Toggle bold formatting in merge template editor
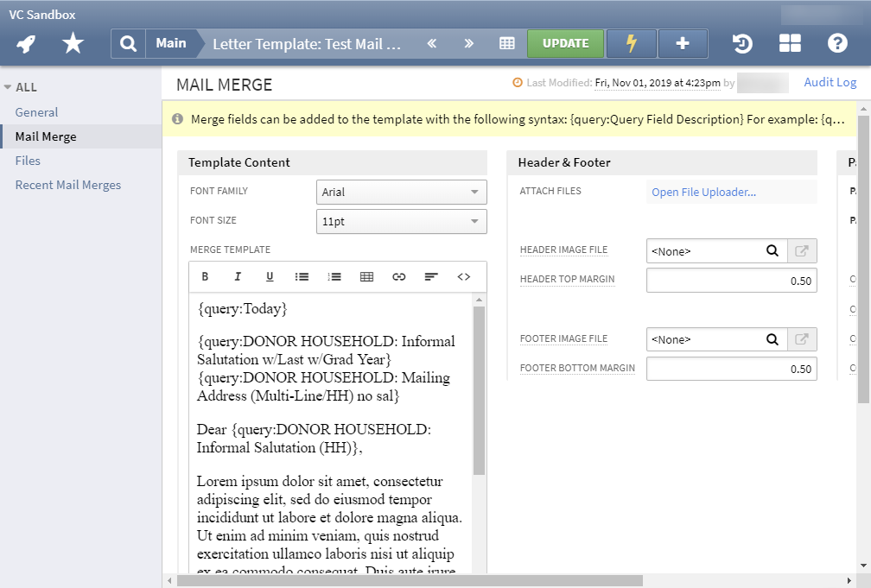Screen dimensions: 871x588 pyautogui.click(x=205, y=276)
